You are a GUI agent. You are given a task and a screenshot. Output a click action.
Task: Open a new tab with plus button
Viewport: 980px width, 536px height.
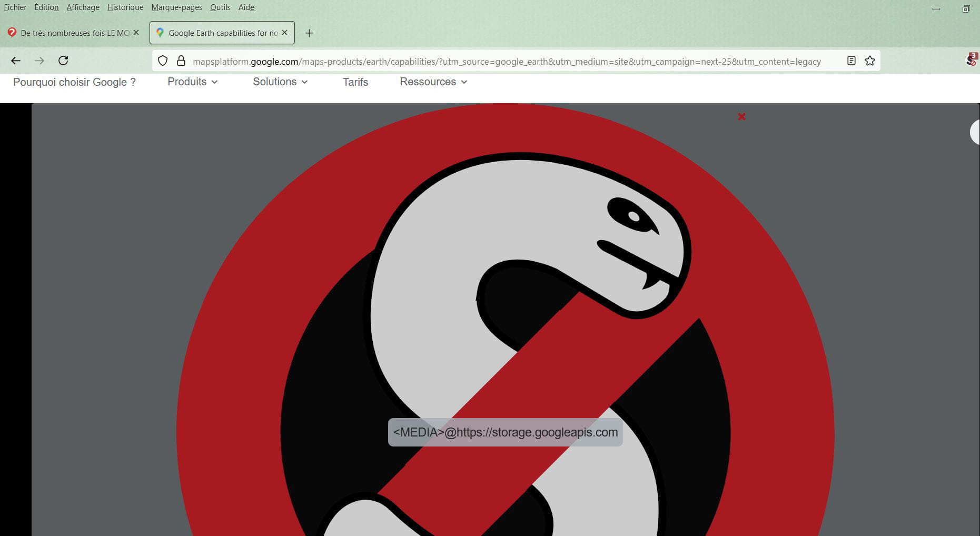click(x=310, y=33)
